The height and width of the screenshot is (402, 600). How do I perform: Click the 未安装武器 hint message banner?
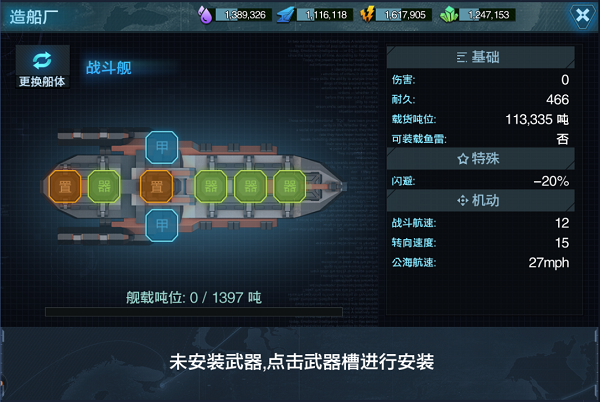click(x=302, y=362)
